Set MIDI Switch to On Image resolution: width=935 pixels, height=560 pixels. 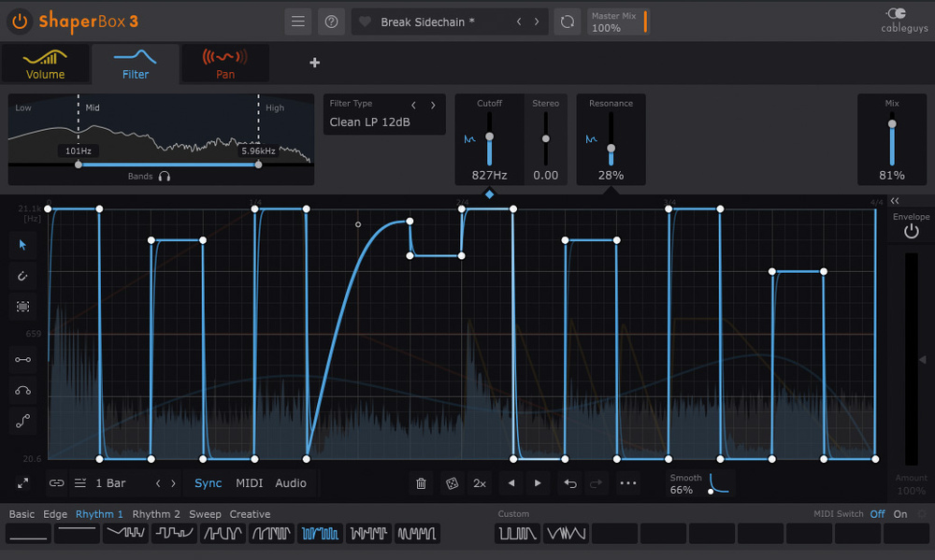point(899,514)
